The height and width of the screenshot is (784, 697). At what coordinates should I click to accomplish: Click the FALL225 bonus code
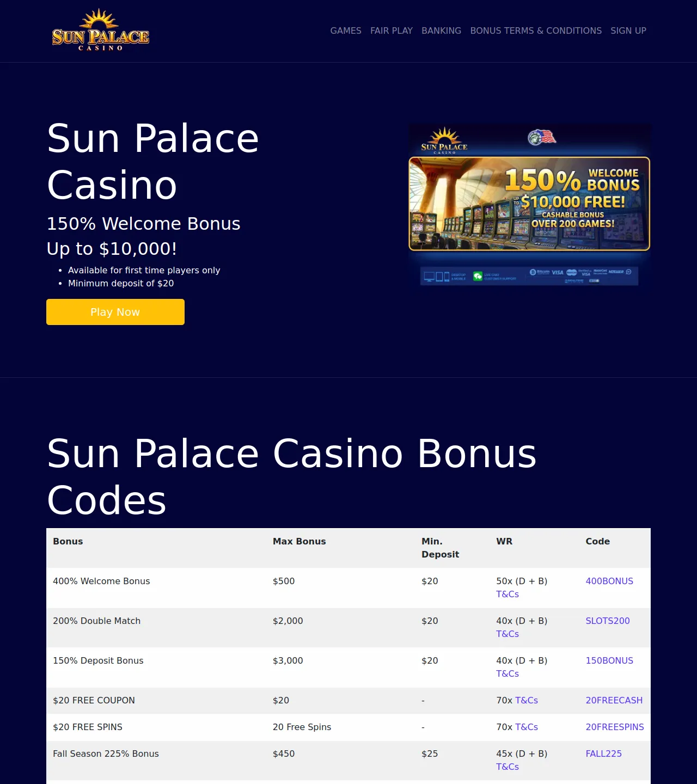click(603, 754)
